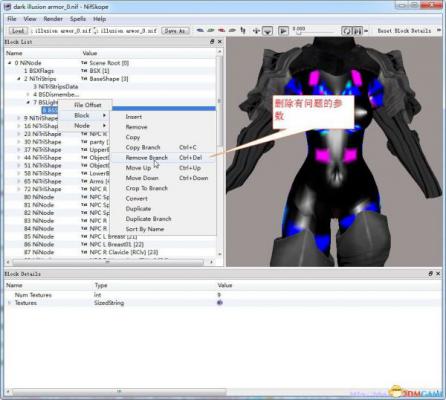Toggle the animation Loop icon
The height and width of the screenshot is (400, 446).
coord(347,31)
